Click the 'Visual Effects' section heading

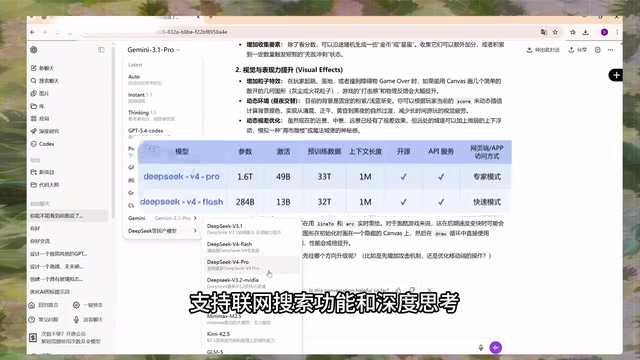(x=289, y=70)
